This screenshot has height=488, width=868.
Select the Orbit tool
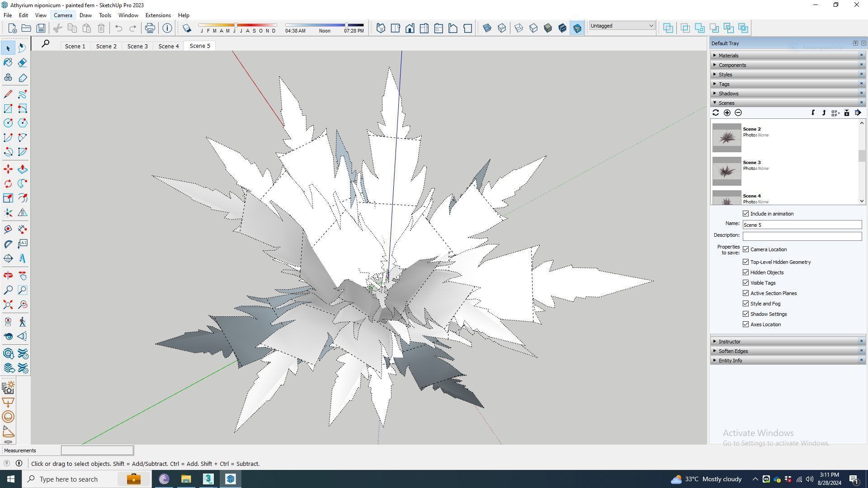pyautogui.click(x=8, y=275)
